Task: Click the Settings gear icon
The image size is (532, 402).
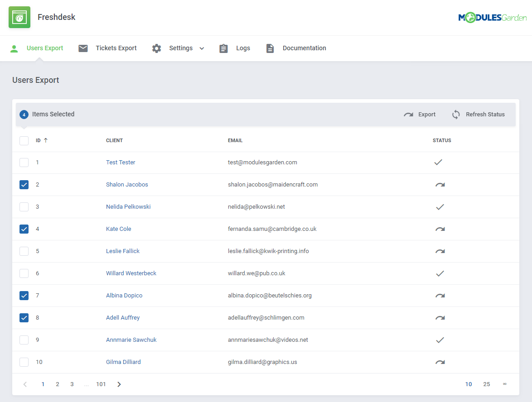Action: pyautogui.click(x=156, y=48)
